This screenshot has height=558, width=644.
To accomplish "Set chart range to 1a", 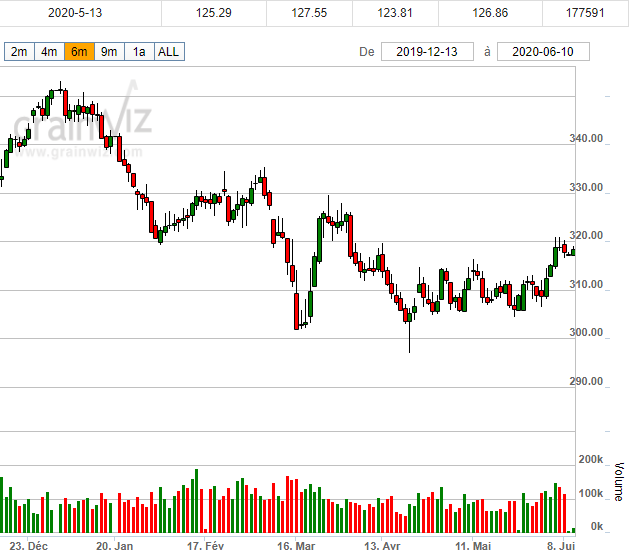I will [x=139, y=52].
